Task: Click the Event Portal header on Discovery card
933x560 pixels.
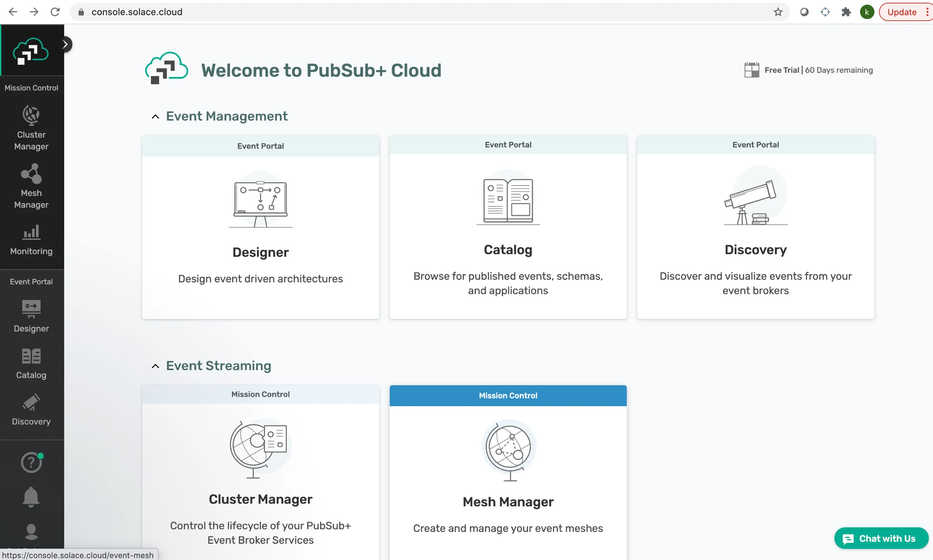Action: coord(756,145)
